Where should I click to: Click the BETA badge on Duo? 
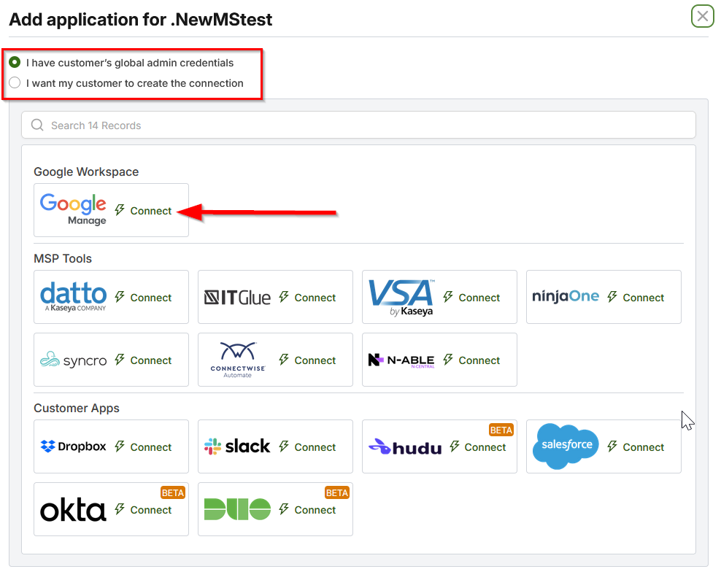pyautogui.click(x=337, y=493)
